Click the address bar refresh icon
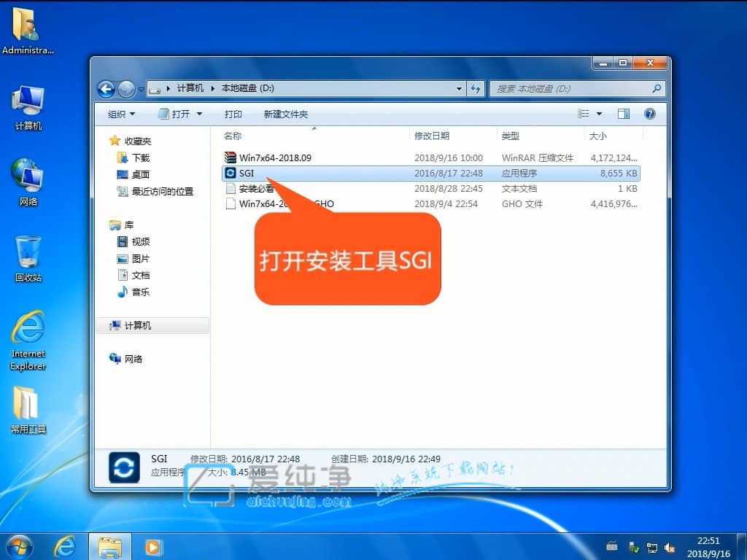The image size is (747, 560). point(476,88)
